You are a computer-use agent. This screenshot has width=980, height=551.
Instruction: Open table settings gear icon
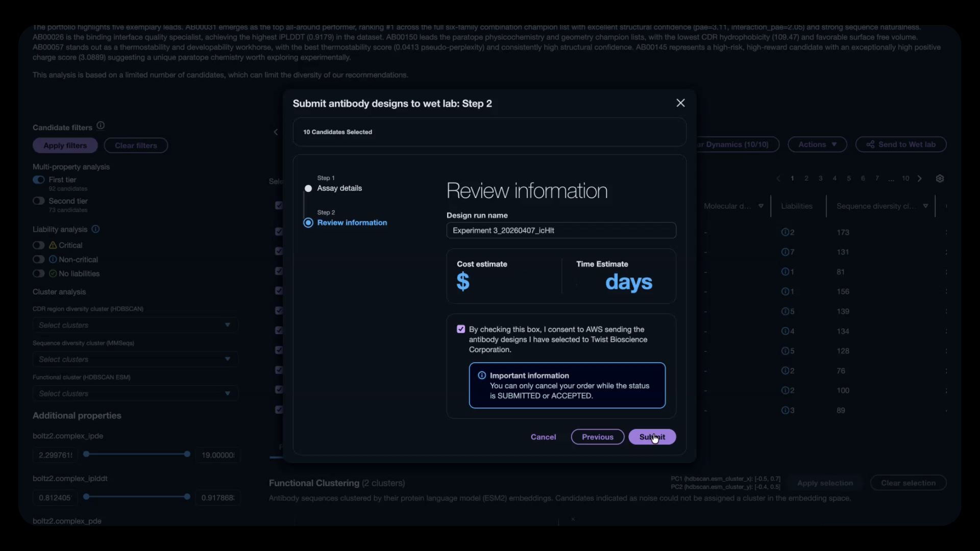point(940,179)
